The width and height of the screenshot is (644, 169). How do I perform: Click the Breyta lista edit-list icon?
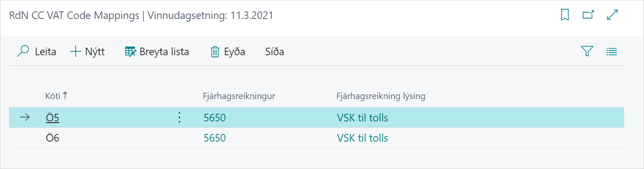(131, 52)
